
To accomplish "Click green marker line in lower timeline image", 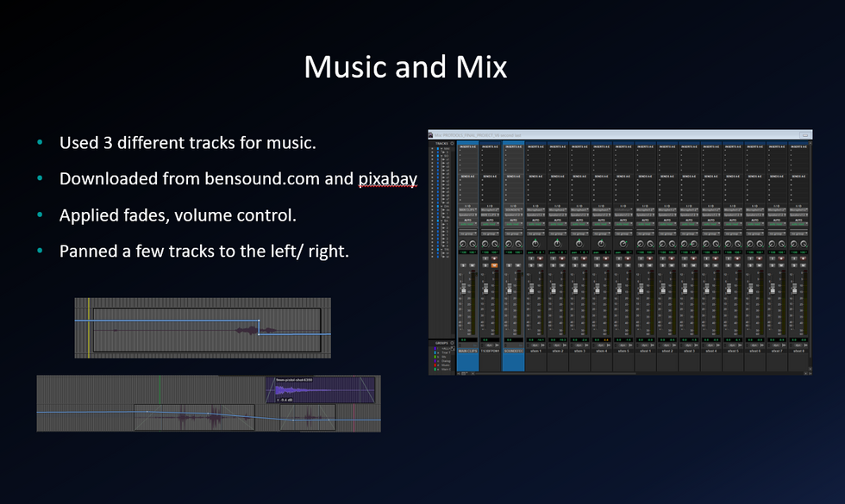I will click(160, 390).
